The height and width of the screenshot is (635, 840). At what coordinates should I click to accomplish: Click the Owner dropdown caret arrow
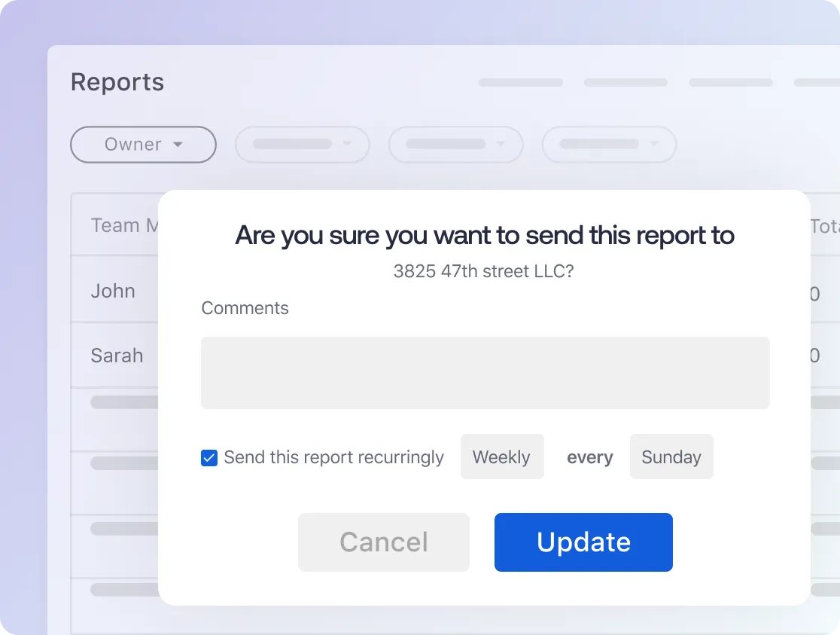tap(178, 145)
